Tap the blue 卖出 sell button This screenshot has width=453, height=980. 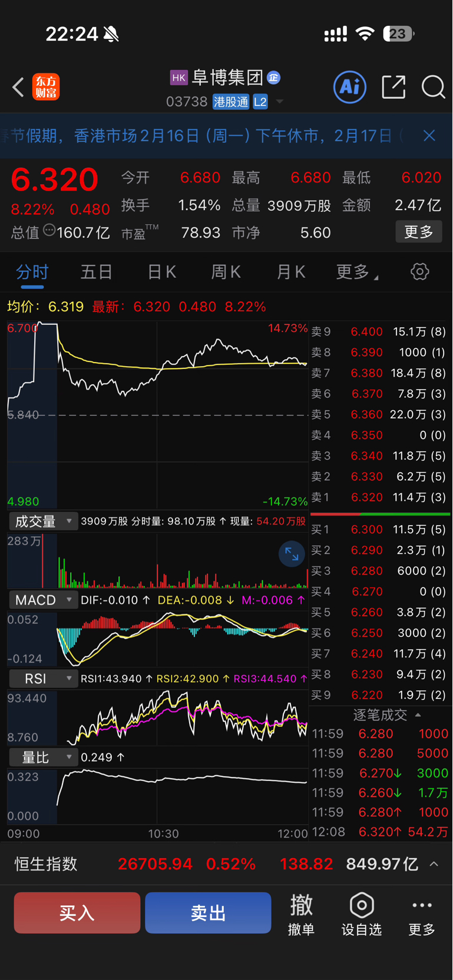208,913
